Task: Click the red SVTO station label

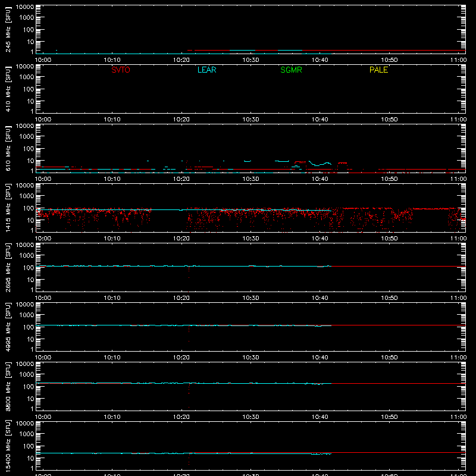Action: tap(121, 70)
